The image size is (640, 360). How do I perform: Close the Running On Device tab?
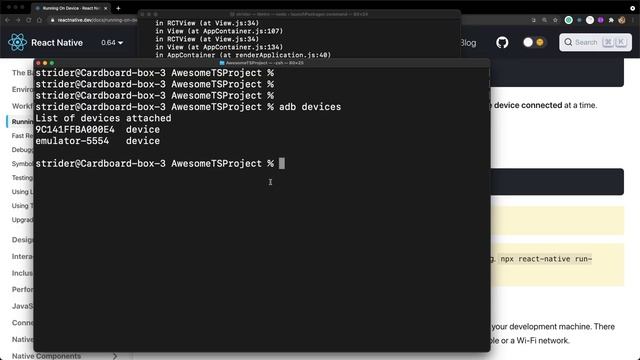[x=105, y=8]
